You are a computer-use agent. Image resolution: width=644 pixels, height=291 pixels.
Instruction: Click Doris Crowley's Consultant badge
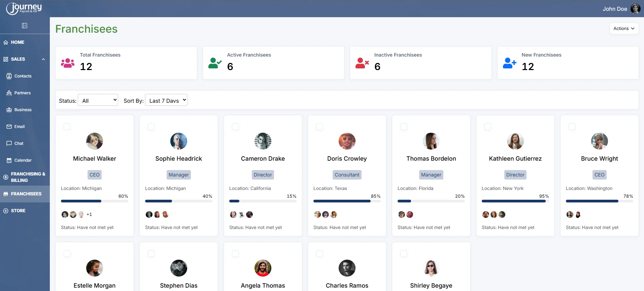(347, 175)
